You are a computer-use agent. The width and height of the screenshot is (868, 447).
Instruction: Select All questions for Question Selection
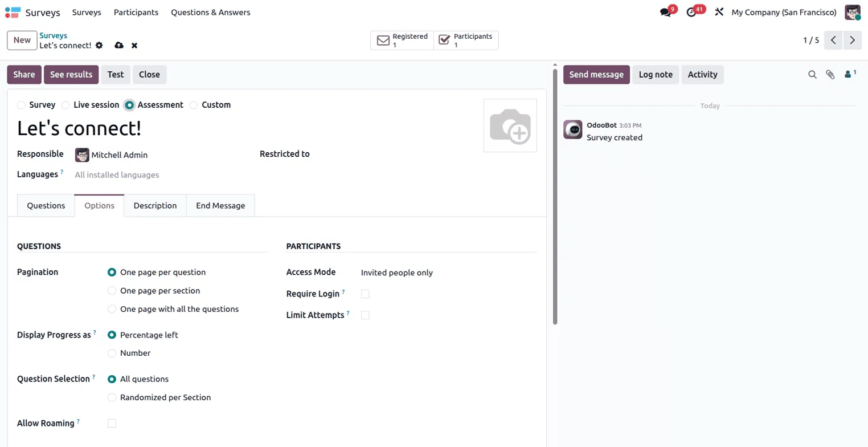pos(112,379)
